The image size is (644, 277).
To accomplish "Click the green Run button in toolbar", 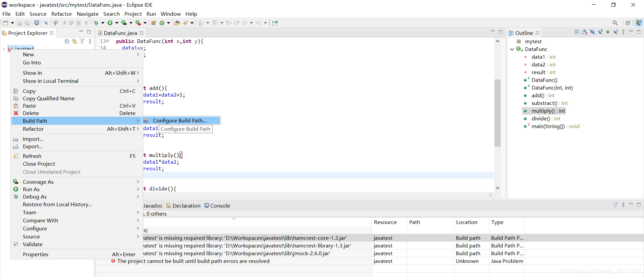I will (110, 23).
